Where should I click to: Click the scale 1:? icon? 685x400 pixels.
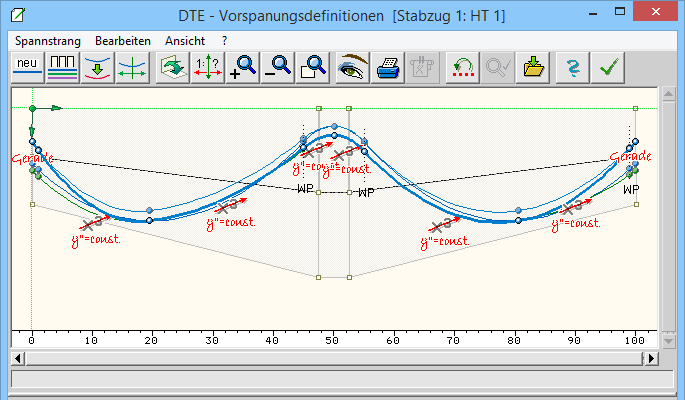point(207,67)
